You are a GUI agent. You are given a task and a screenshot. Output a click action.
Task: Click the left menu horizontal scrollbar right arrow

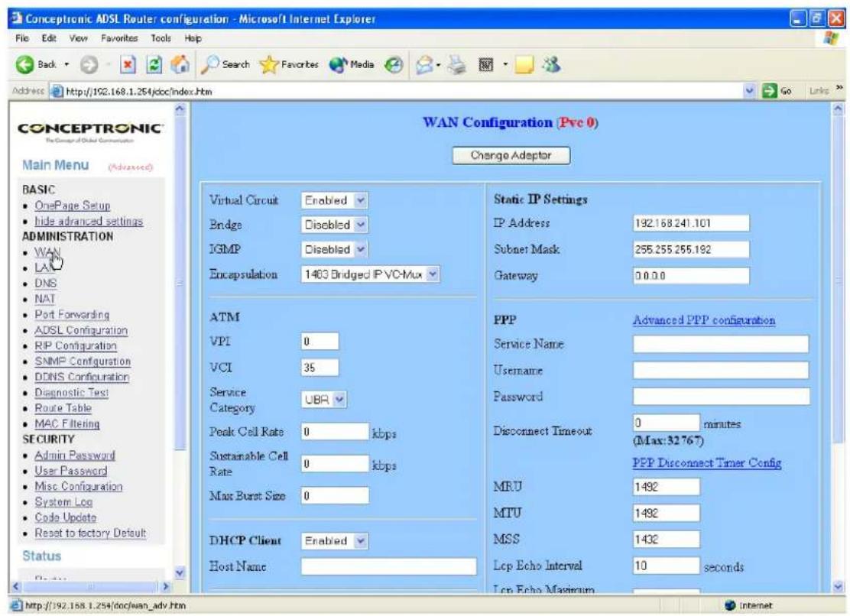tap(166, 586)
